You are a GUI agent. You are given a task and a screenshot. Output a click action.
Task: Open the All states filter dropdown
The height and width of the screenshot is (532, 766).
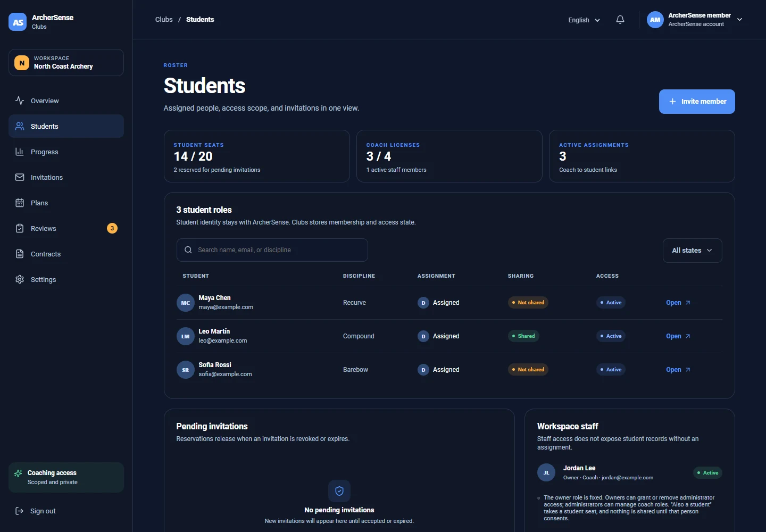(692, 251)
